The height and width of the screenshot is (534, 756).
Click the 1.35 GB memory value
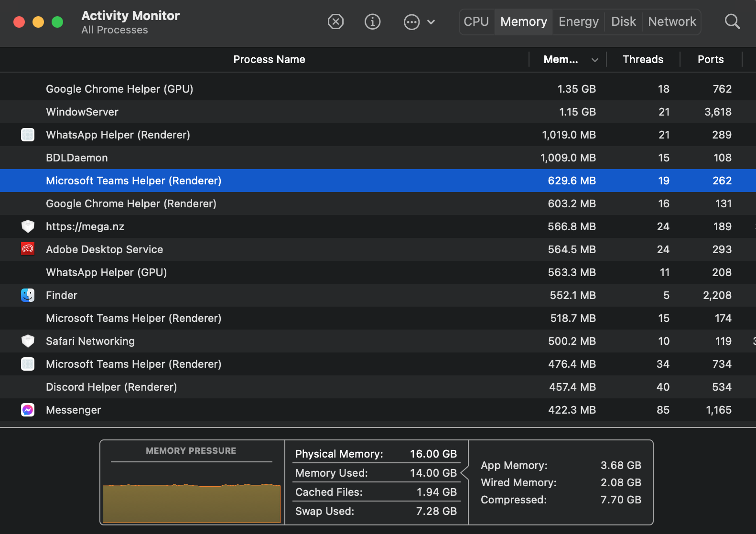576,89
